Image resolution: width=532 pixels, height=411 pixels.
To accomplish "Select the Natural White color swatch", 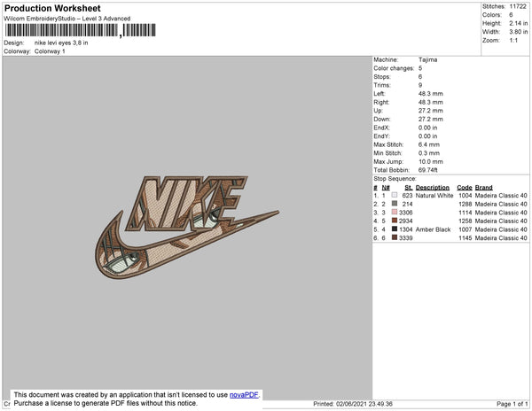I will click(395, 195).
